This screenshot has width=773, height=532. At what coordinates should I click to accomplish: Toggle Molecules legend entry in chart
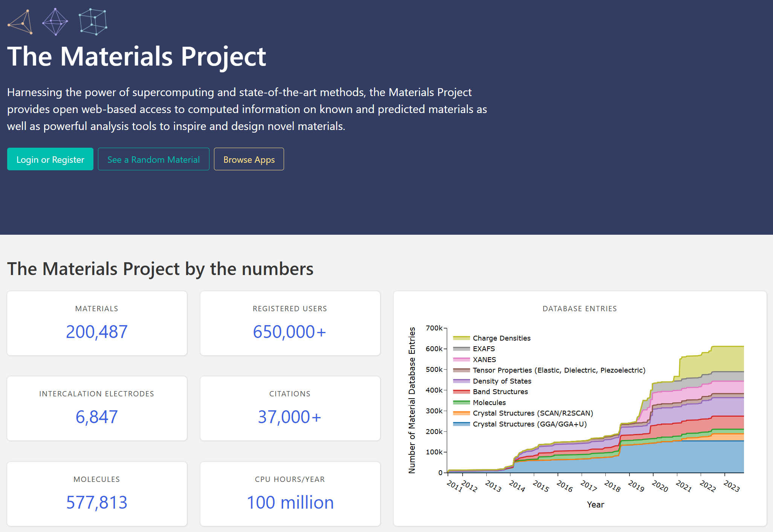tap(489, 403)
